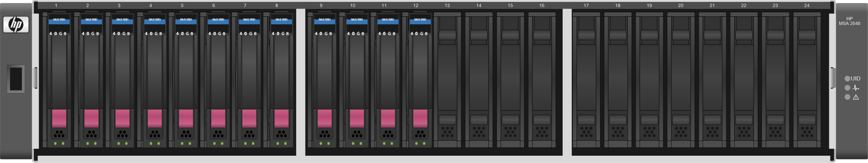Click the HP logo badge

16,25
